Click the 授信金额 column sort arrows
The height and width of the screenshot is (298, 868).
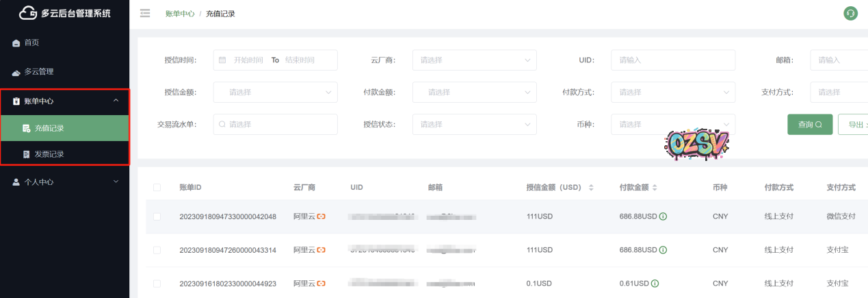point(591,188)
